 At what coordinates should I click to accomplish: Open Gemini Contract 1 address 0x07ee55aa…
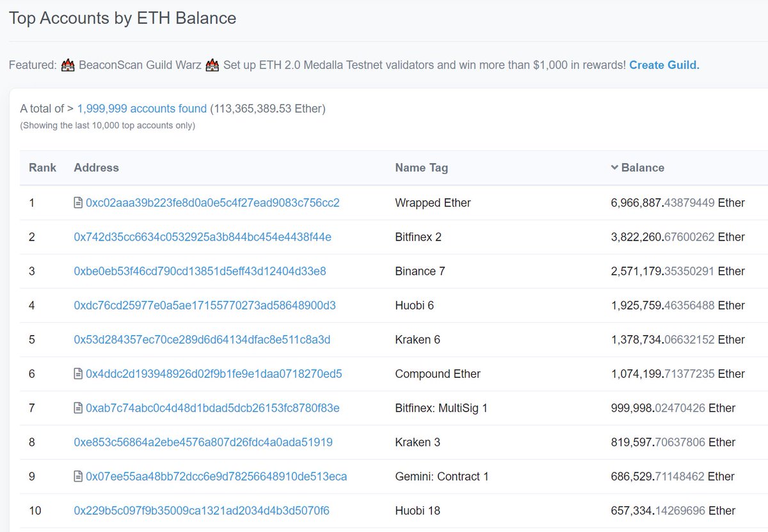coord(216,476)
